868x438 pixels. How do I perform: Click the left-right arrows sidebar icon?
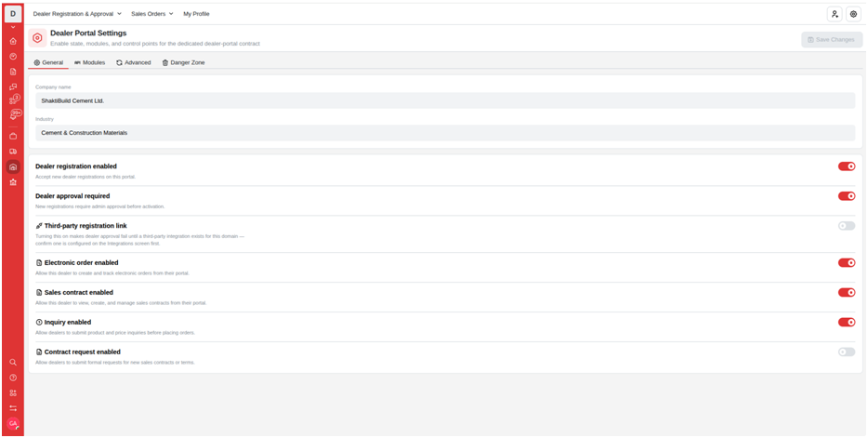13,408
